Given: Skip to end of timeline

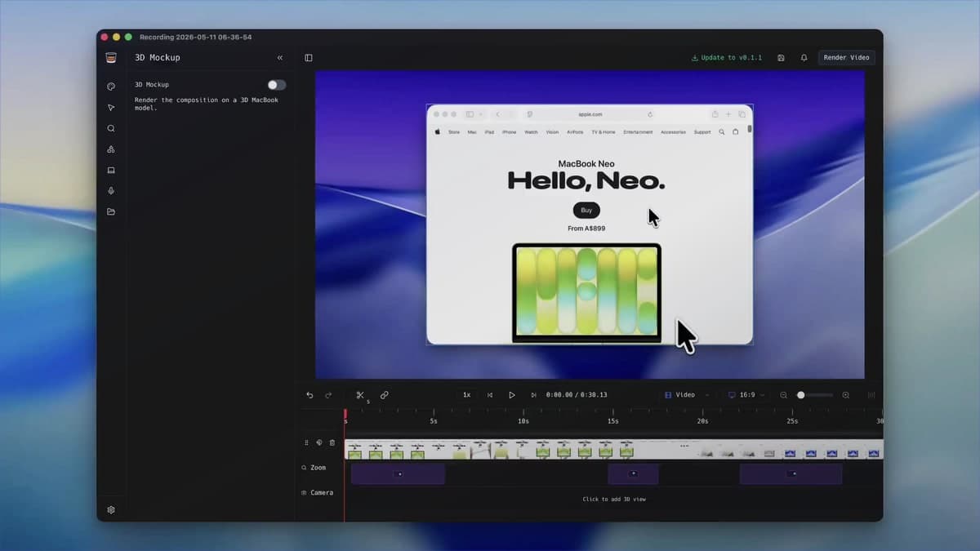Looking at the screenshot, I should [x=534, y=395].
